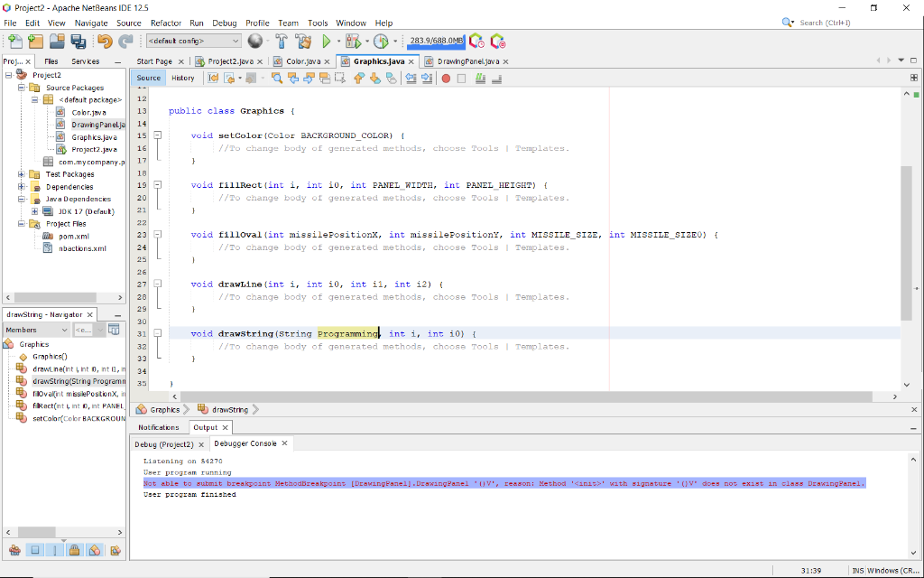Collapse the drawString method code fold
Image resolution: width=924 pixels, height=578 pixels.
click(158, 333)
